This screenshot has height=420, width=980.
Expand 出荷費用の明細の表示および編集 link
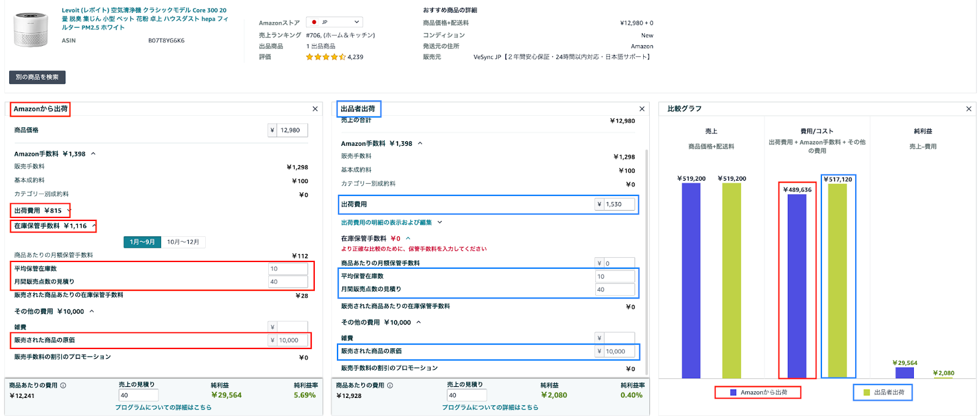pyautogui.click(x=391, y=222)
